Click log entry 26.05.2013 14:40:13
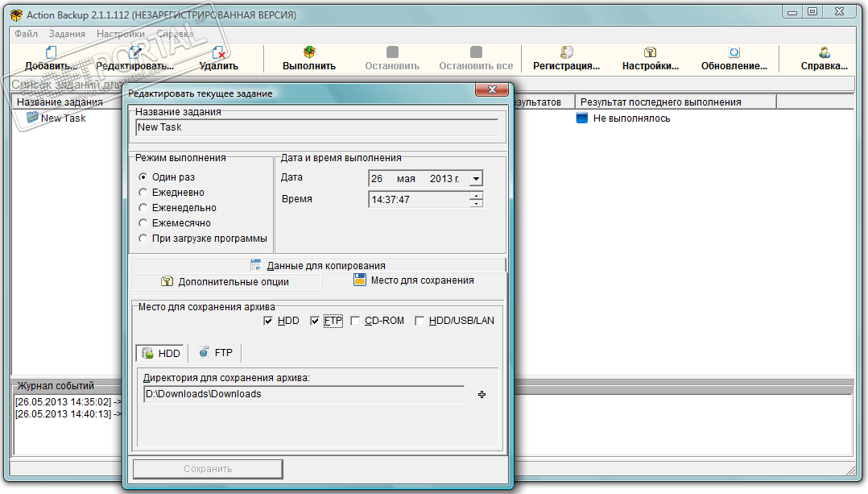868x494 pixels. pos(68,413)
